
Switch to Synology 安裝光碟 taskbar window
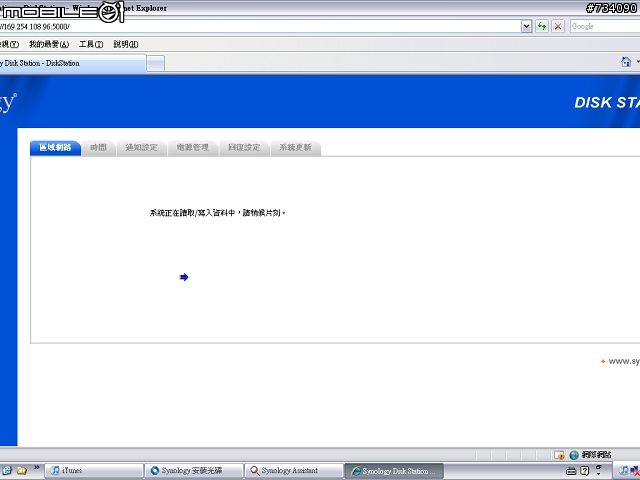[x=194, y=471]
